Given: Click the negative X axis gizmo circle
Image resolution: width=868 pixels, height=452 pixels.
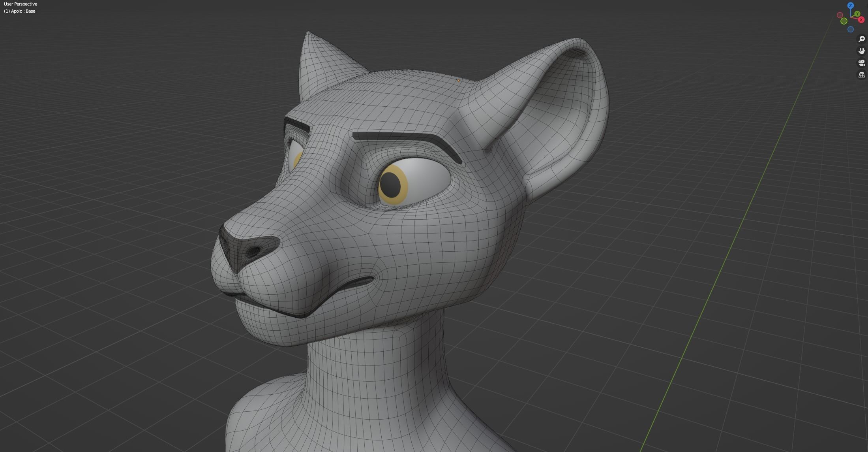Looking at the screenshot, I should point(840,15).
